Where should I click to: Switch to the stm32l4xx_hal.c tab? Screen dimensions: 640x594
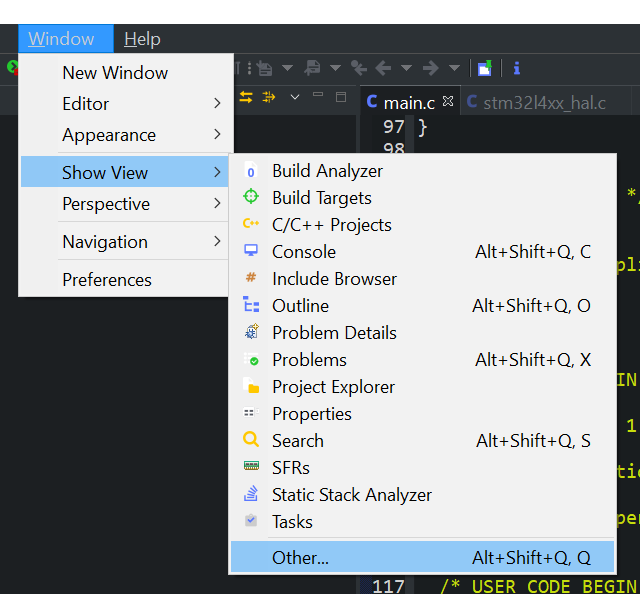(544, 102)
